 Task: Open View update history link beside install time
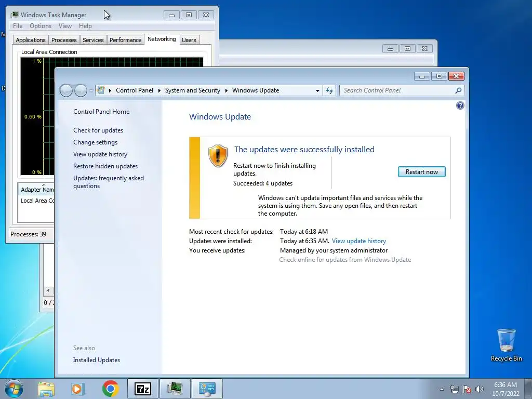pyautogui.click(x=358, y=241)
